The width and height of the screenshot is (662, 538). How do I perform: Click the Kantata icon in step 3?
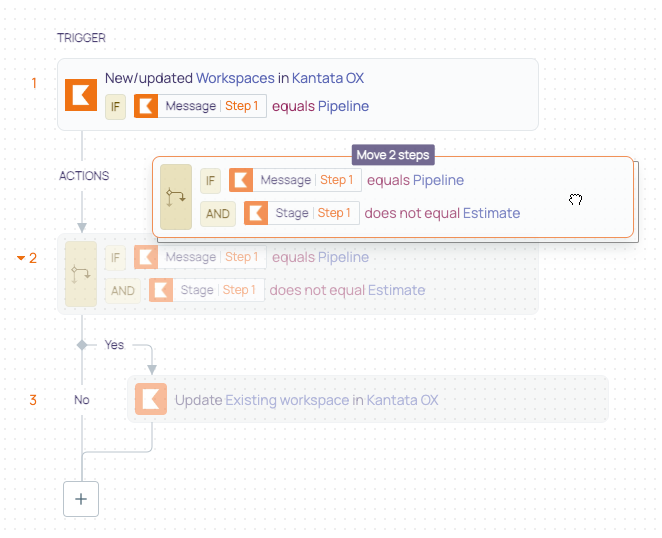(x=151, y=399)
